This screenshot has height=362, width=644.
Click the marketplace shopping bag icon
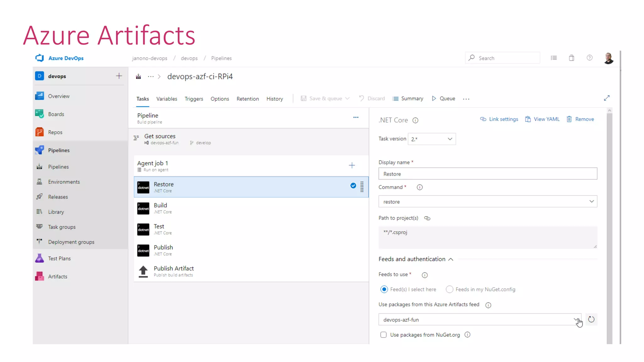pyautogui.click(x=571, y=58)
